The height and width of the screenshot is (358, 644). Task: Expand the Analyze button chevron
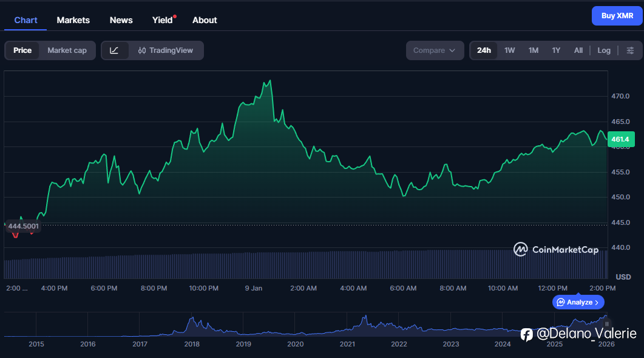[597, 302]
